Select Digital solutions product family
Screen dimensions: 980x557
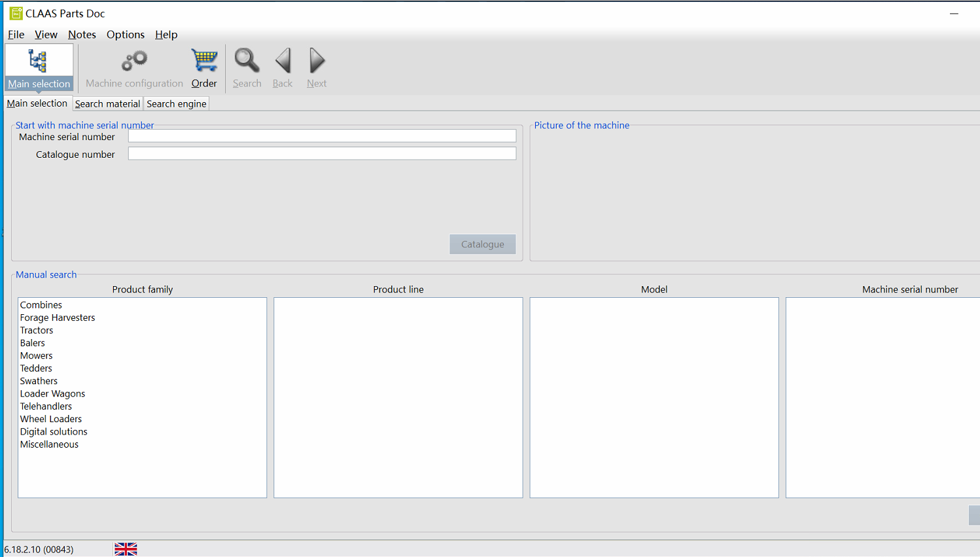[x=142, y=431]
